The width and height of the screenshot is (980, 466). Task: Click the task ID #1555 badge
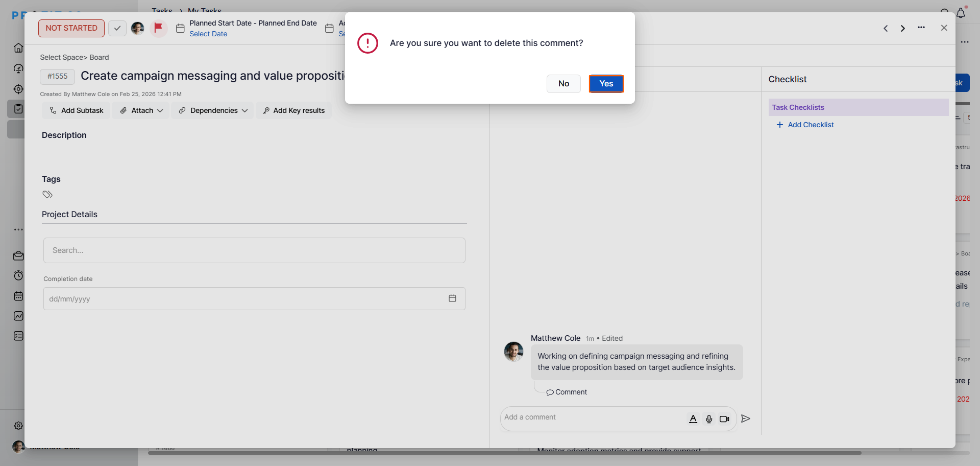click(57, 77)
